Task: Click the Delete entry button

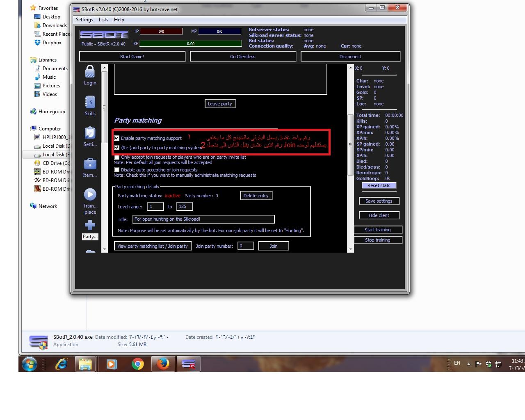Action: click(256, 196)
